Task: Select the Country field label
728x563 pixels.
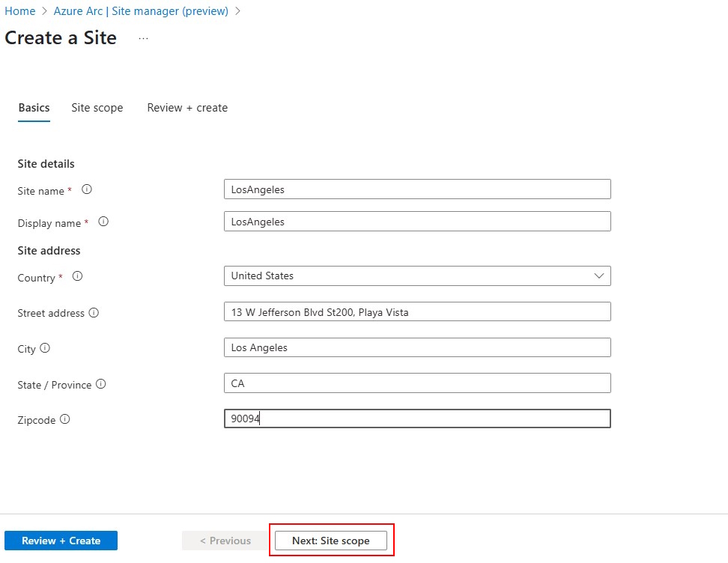Action: coord(36,278)
